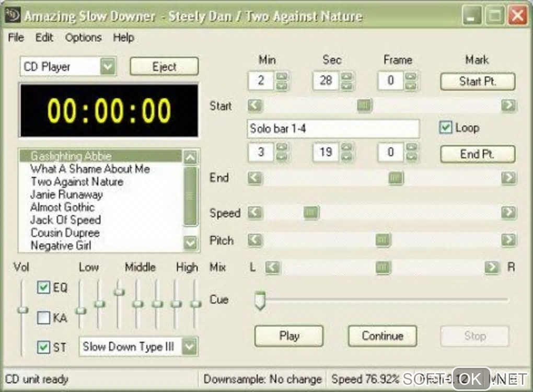Click the Pitch slider thumb
This screenshot has height=392, width=533.
pyautogui.click(x=383, y=240)
